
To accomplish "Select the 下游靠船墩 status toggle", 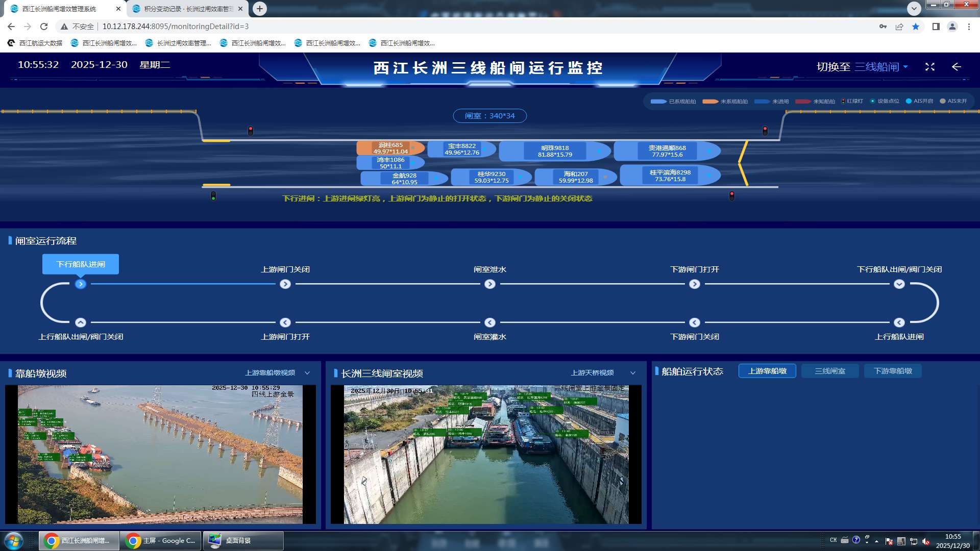I will pos(893,371).
